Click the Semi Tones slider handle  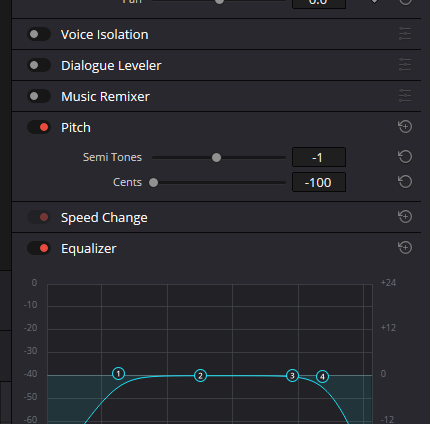coord(216,157)
